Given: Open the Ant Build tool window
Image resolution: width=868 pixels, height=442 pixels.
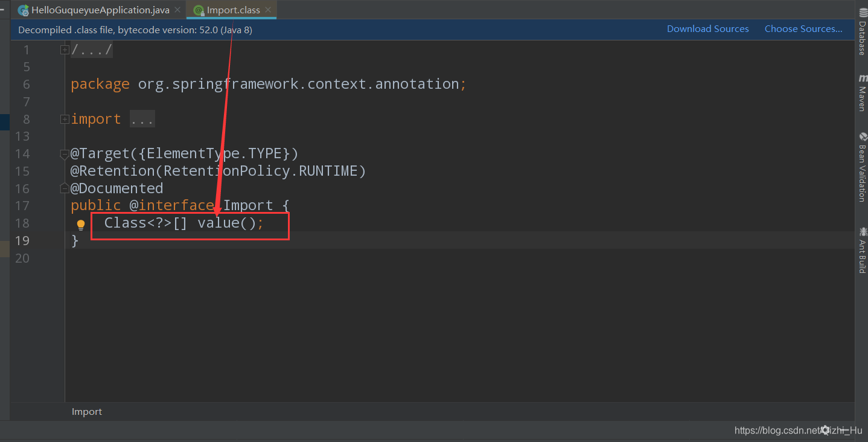Looking at the screenshot, I should click(862, 251).
